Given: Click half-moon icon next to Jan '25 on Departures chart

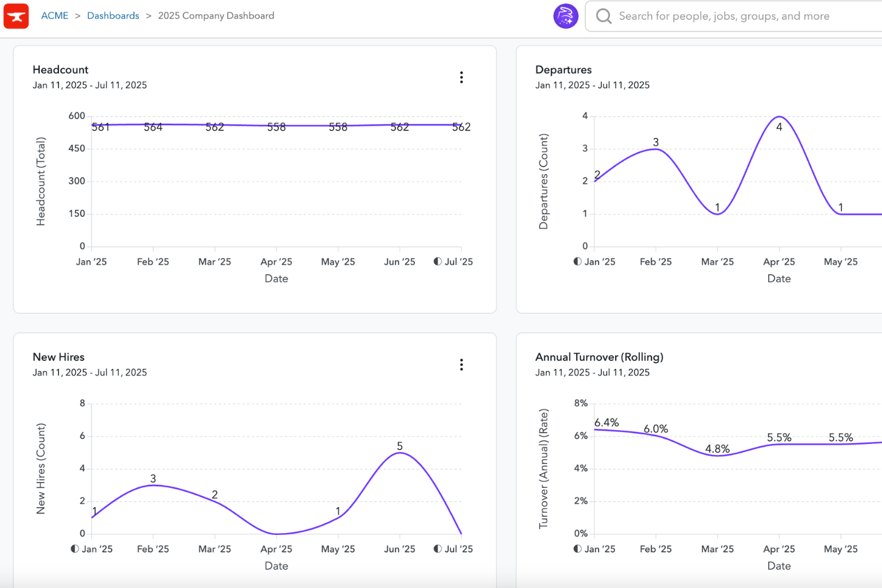Looking at the screenshot, I should (577, 262).
